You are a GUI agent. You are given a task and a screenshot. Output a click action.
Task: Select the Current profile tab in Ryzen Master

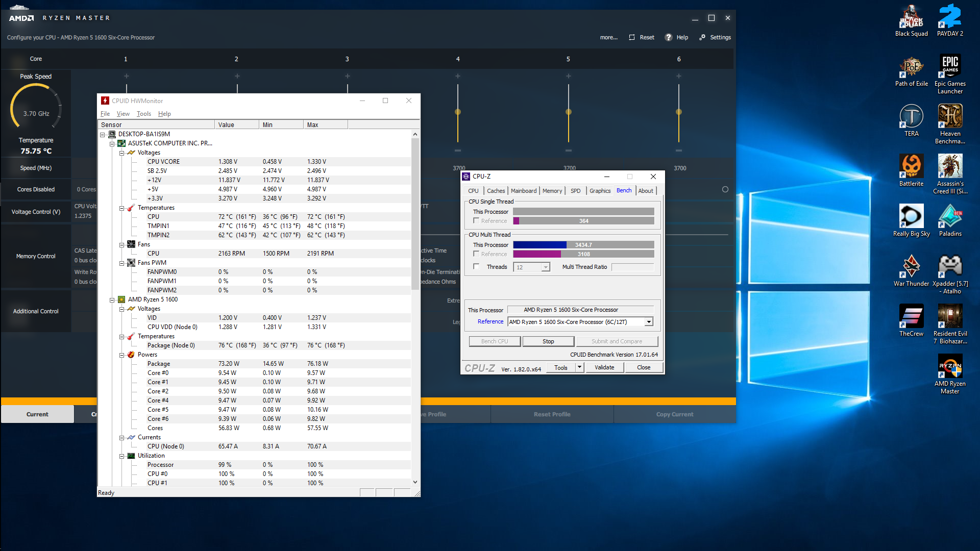37,414
